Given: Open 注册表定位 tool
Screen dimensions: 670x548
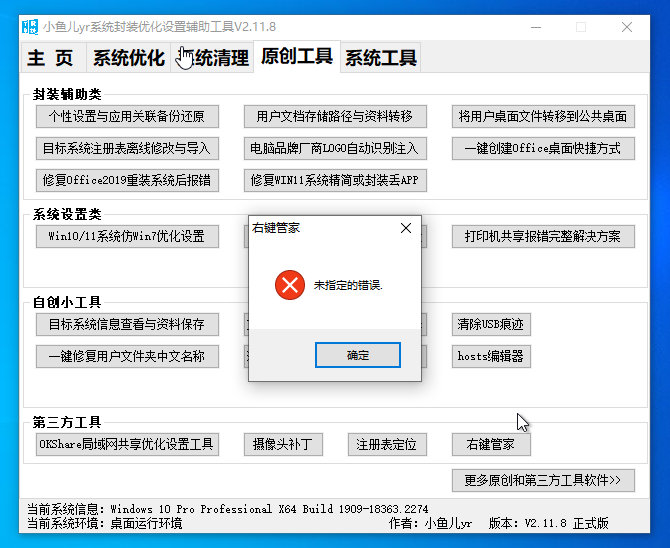Looking at the screenshot, I should [x=386, y=444].
